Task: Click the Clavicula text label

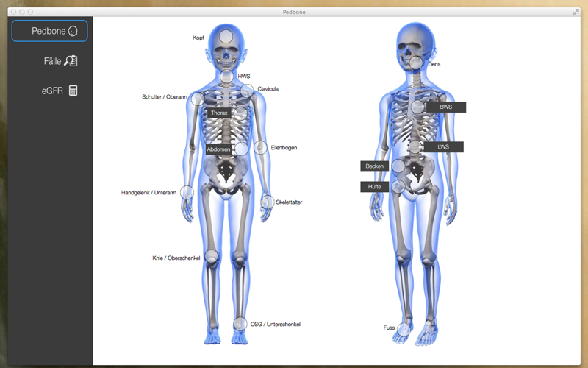Action: (x=268, y=89)
